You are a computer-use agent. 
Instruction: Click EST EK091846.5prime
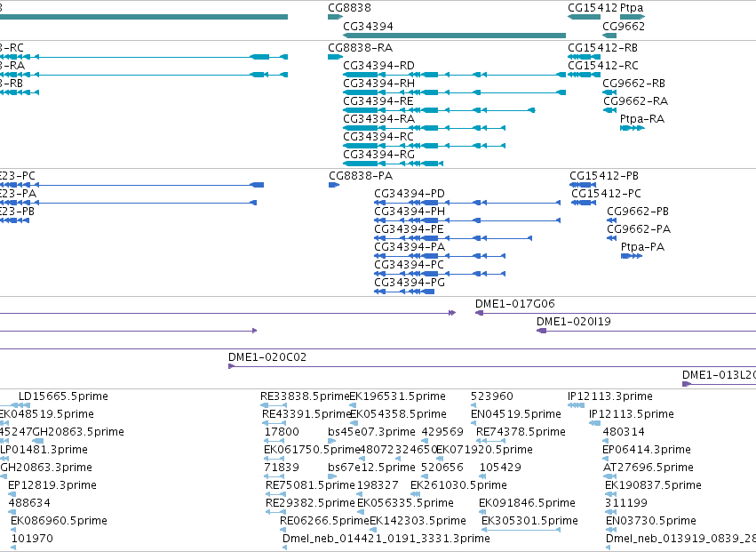point(527,503)
